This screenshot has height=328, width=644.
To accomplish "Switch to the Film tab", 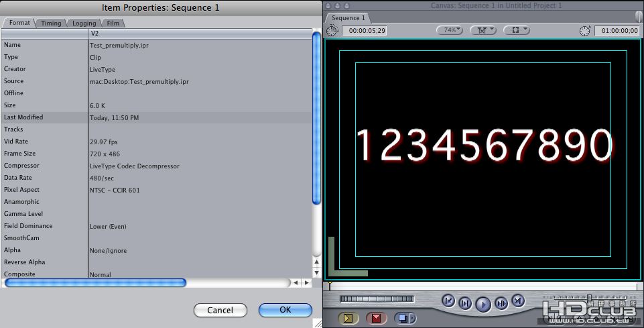I will [x=113, y=23].
